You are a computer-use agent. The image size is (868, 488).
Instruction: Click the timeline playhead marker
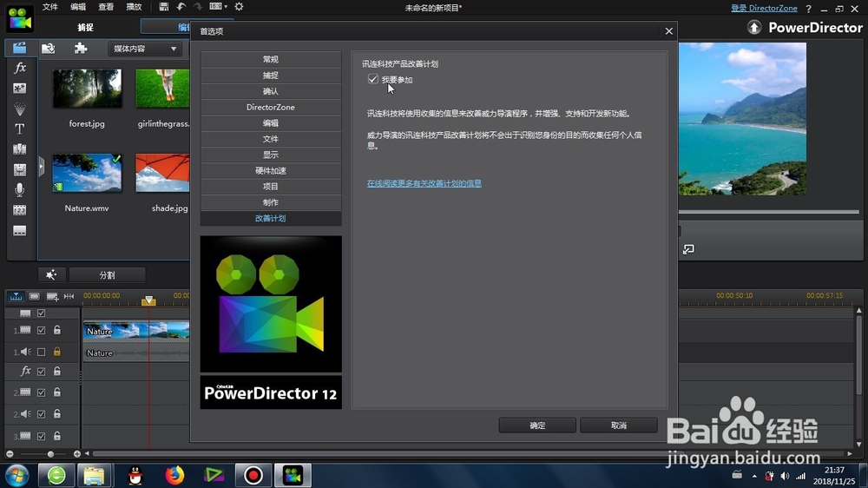pos(148,300)
